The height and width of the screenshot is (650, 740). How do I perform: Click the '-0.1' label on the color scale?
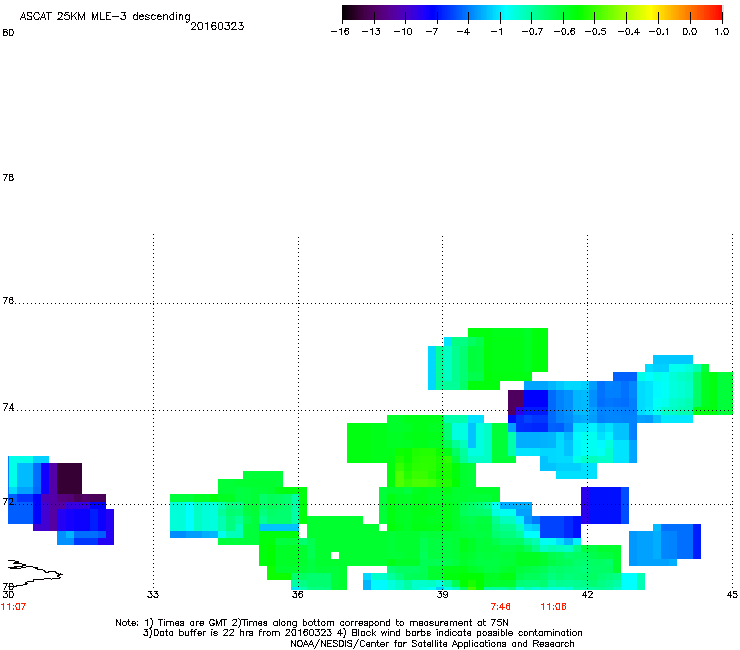[659, 32]
